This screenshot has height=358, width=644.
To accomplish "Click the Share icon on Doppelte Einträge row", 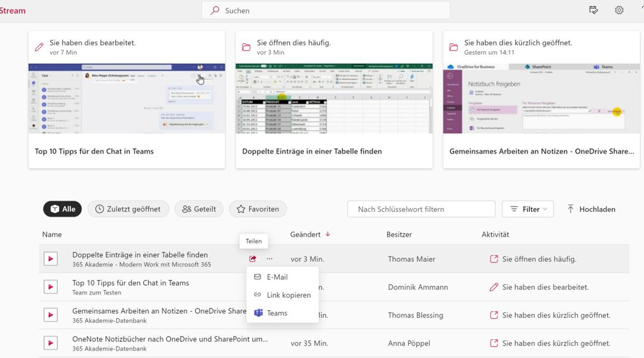I will click(253, 258).
